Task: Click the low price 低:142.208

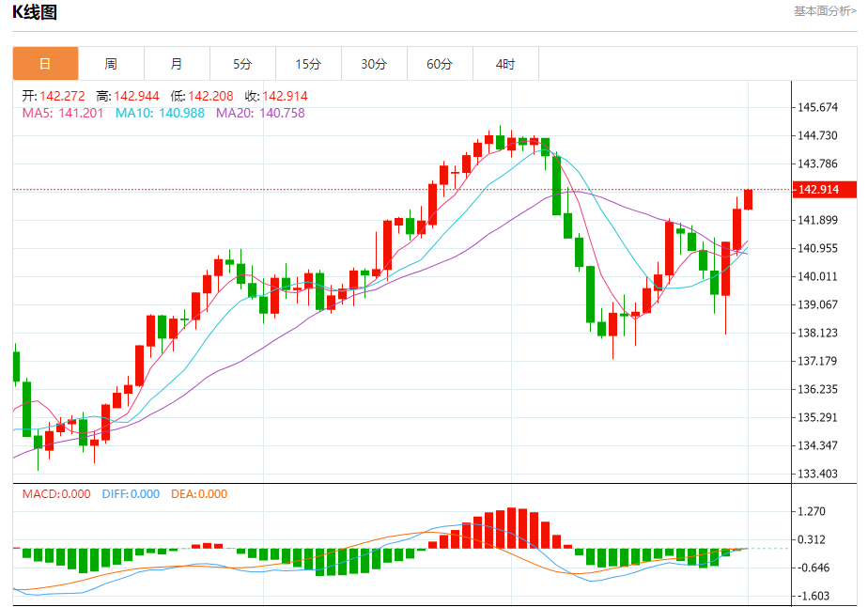Action: [x=202, y=96]
